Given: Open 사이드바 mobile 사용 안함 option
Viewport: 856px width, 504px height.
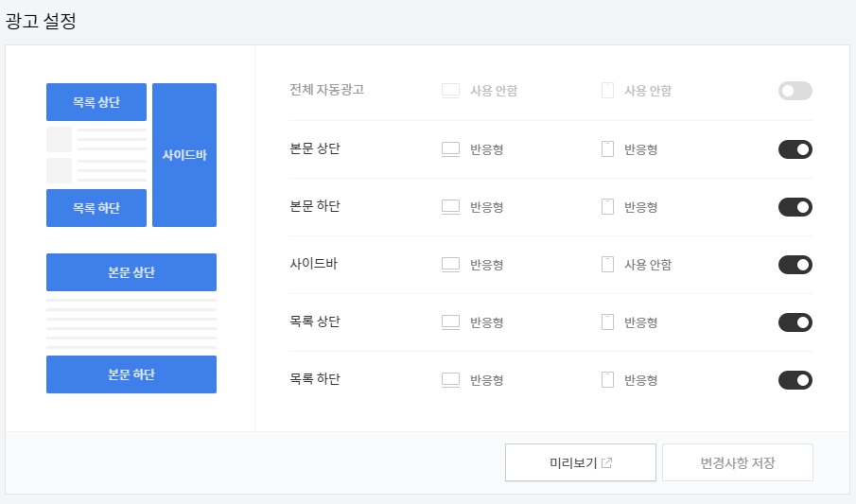Looking at the screenshot, I should [x=648, y=265].
